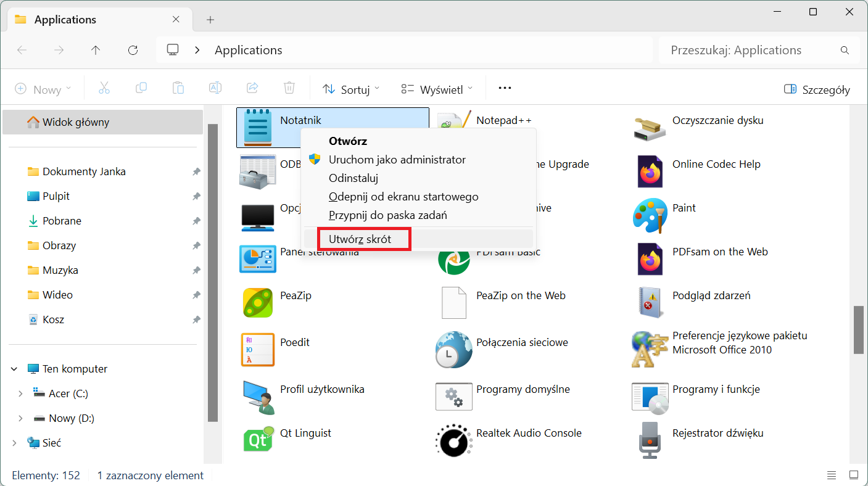The height and width of the screenshot is (486, 868).
Task: Open the more options ellipsis button
Action: tap(505, 88)
